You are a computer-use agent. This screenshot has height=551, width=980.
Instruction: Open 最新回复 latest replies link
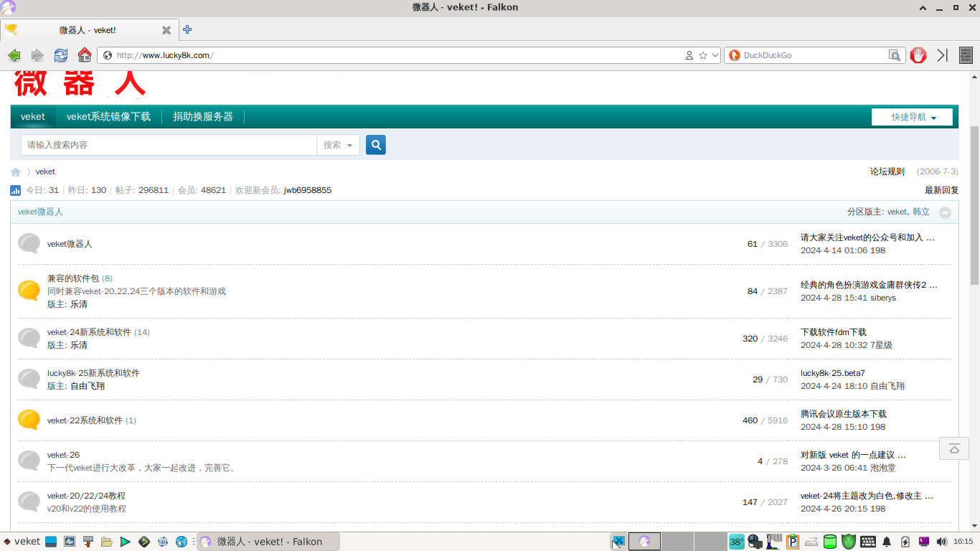942,190
